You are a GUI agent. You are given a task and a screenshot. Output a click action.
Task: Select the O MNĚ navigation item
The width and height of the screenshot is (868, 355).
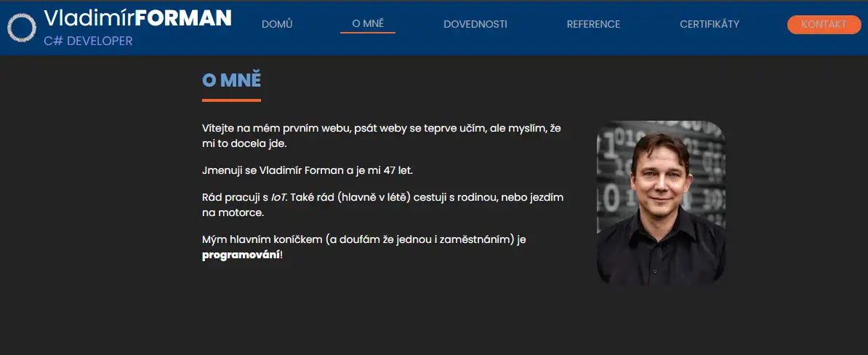[367, 23]
